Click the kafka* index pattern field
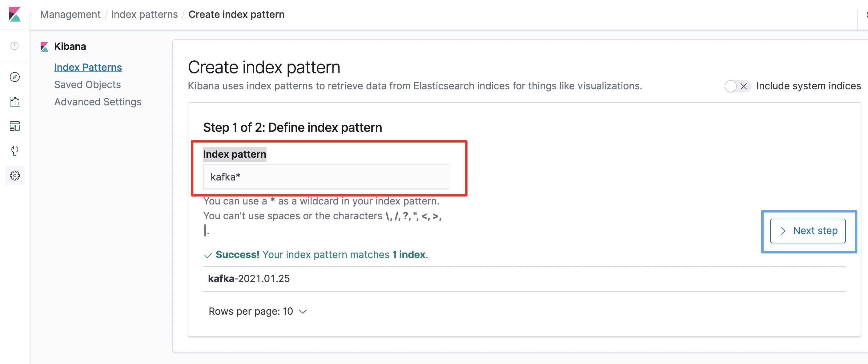The width and height of the screenshot is (868, 364). (x=326, y=176)
